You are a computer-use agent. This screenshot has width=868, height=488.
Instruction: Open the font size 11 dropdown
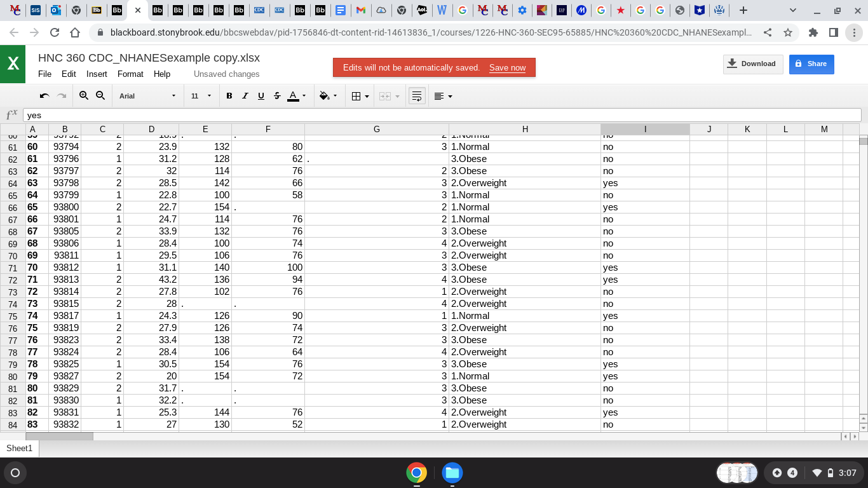pyautogui.click(x=201, y=95)
